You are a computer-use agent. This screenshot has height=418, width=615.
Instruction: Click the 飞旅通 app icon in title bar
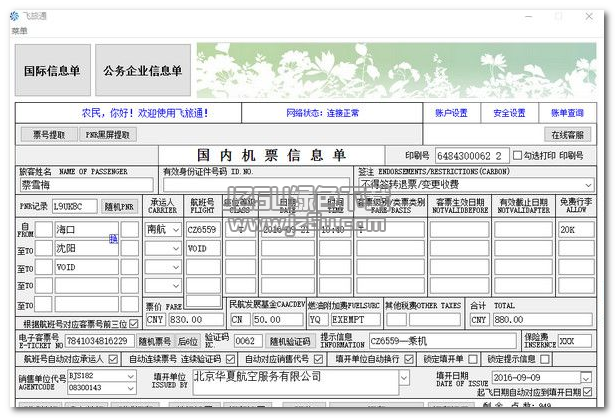point(15,16)
